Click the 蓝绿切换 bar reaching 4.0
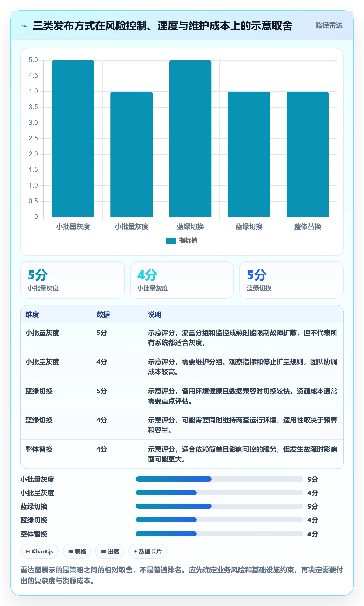The height and width of the screenshot is (606, 364). [x=249, y=154]
